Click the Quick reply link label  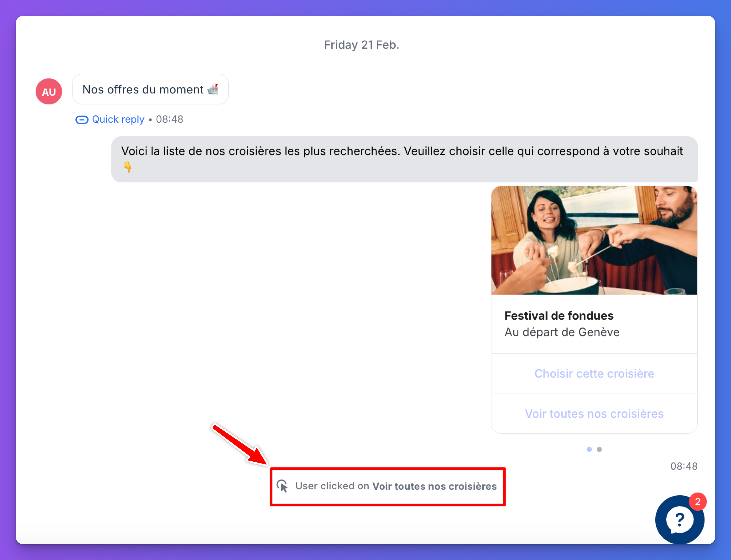tap(118, 119)
